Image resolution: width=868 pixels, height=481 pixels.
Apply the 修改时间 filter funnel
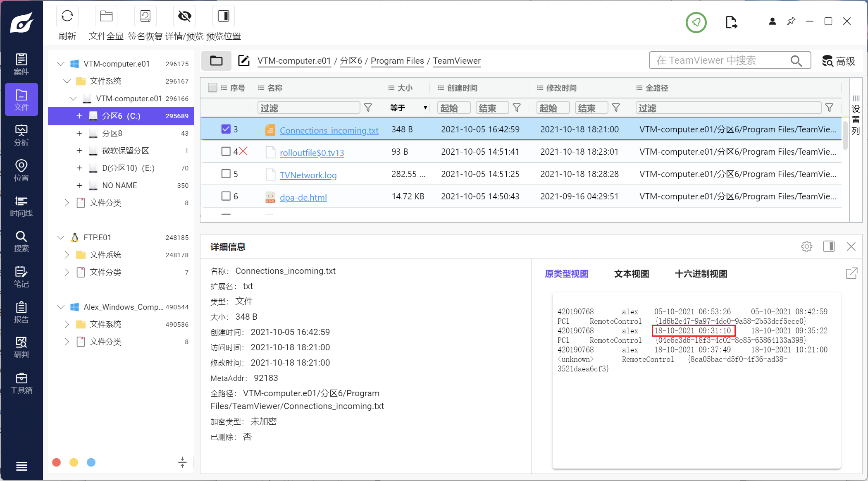(x=616, y=108)
